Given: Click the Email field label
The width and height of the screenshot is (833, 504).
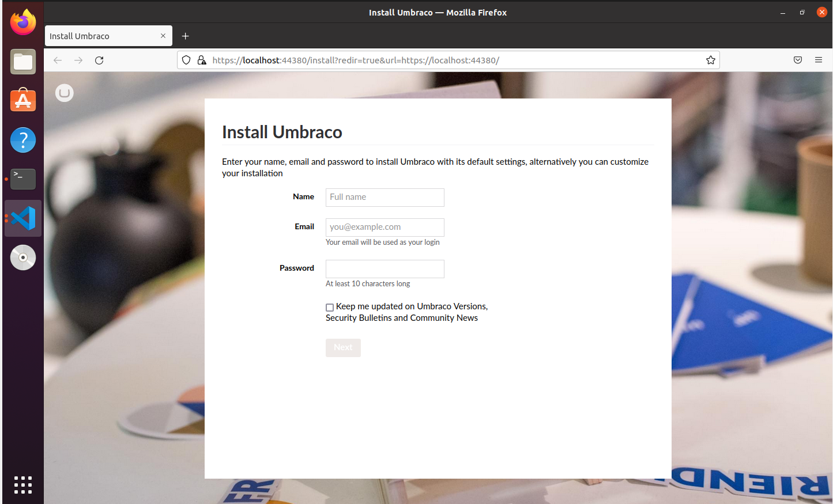Looking at the screenshot, I should click(304, 226).
